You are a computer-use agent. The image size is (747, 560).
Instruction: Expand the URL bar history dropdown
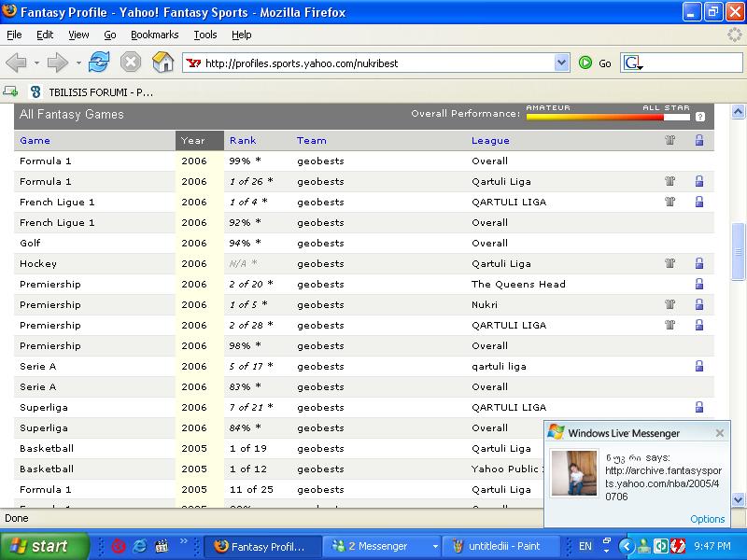(x=562, y=63)
